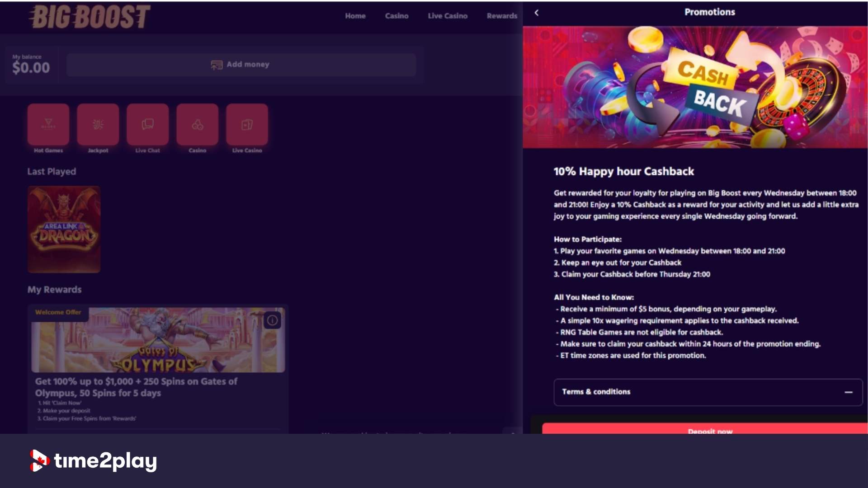Click the 'How to Participate:' text

(x=588, y=239)
